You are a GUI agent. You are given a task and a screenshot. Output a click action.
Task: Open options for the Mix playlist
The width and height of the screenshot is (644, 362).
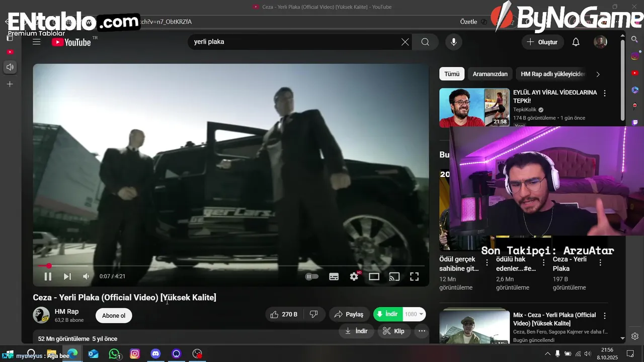(x=605, y=316)
